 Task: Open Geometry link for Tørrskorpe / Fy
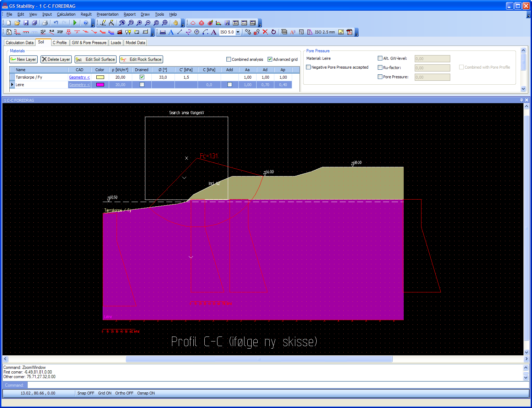point(79,77)
